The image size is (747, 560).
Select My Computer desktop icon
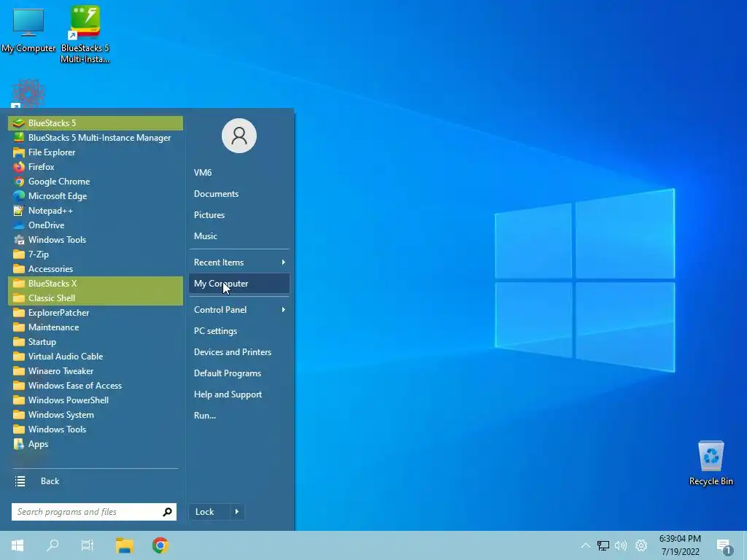pos(28,30)
